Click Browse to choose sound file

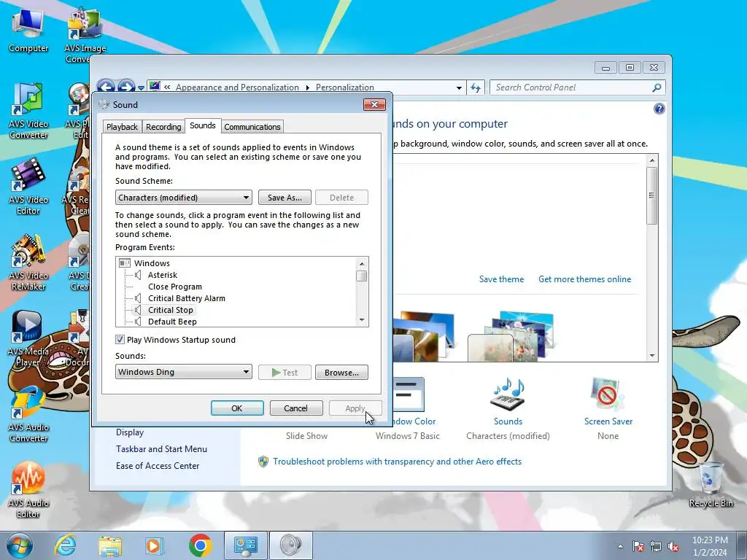point(341,373)
